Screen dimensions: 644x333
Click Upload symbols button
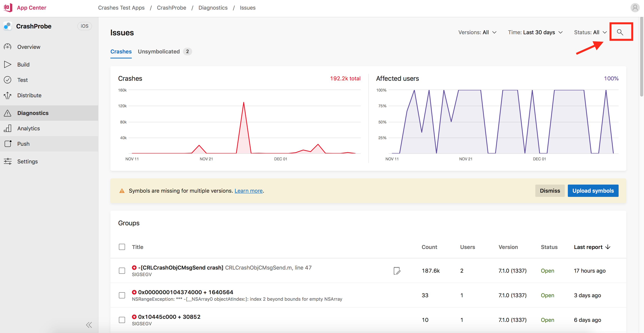tap(593, 190)
